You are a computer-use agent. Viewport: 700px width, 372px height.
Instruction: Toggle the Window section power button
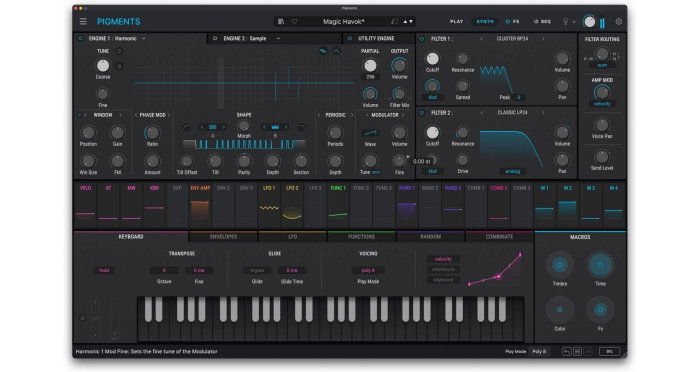pos(79,115)
